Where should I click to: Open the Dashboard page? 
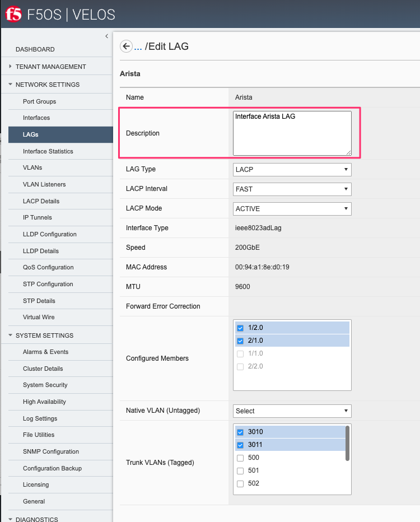[x=35, y=49]
